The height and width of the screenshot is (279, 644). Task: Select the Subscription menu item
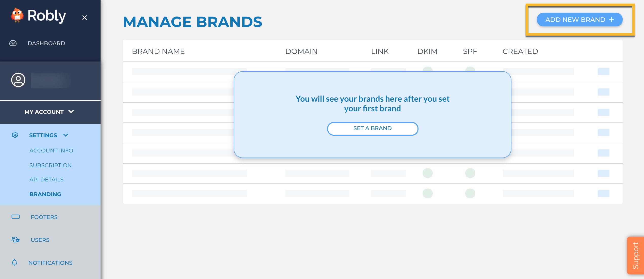coord(51,165)
